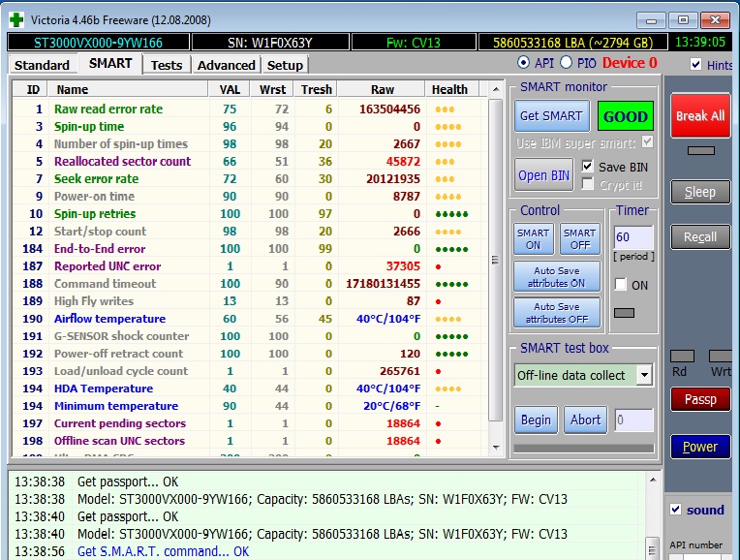The width and height of the screenshot is (740, 560).
Task: Open the SMART tab
Action: click(110, 64)
